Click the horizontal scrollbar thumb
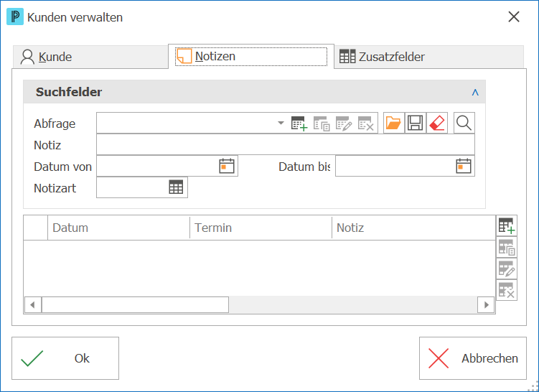 135,304
